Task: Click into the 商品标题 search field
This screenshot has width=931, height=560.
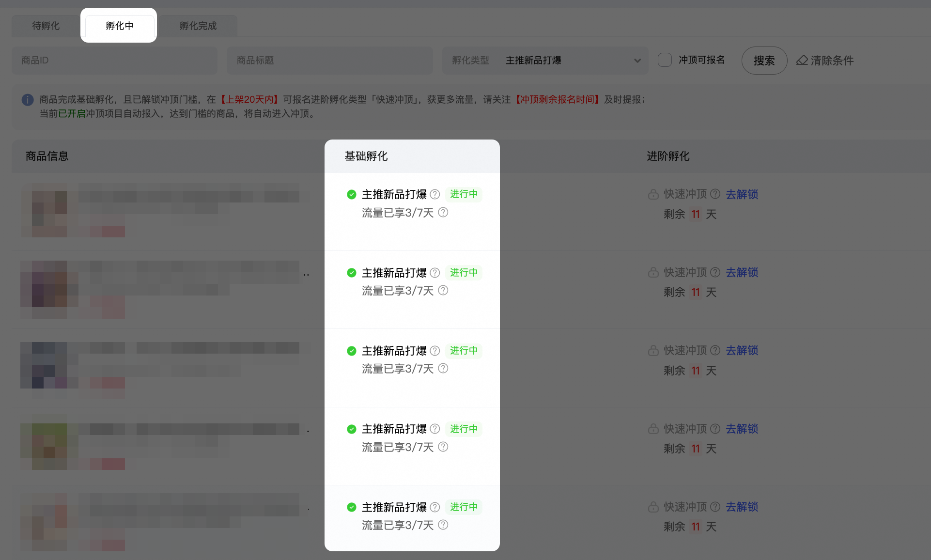Action: pyautogui.click(x=330, y=61)
